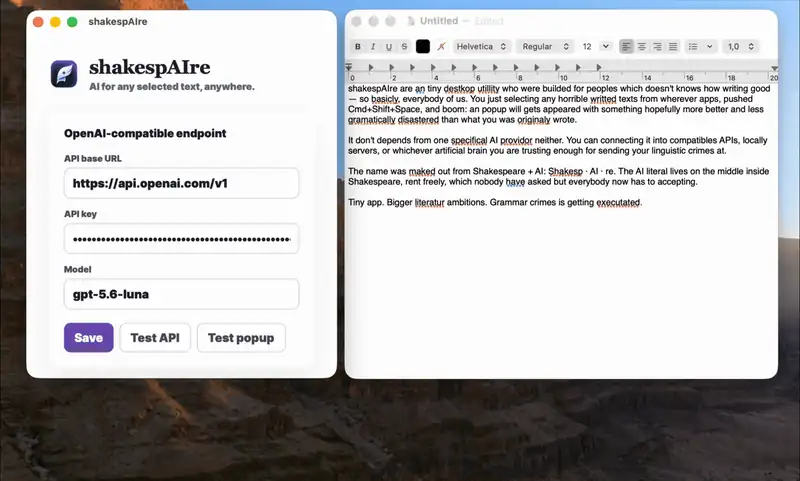
Task: Click the misspelled word 'destkop' in document
Action: coord(459,89)
